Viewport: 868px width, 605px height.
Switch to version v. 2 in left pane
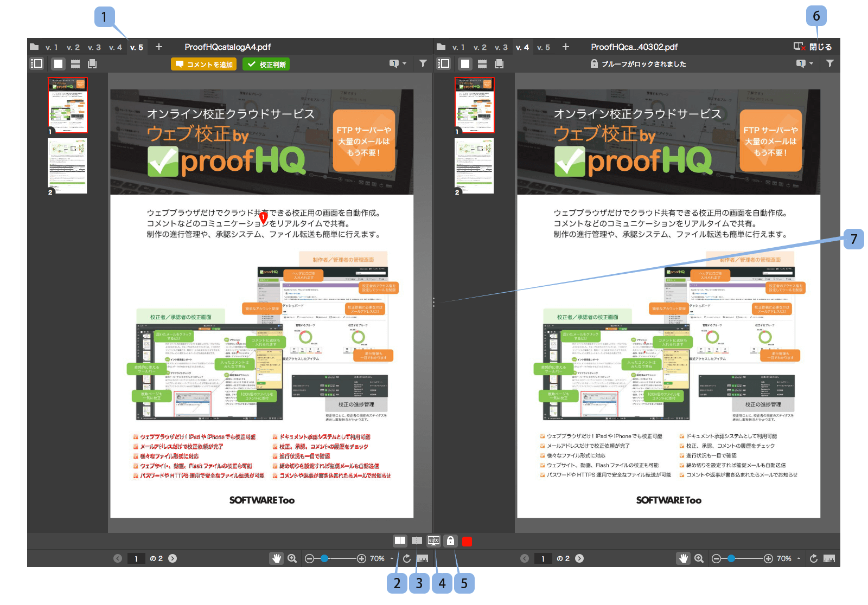73,47
